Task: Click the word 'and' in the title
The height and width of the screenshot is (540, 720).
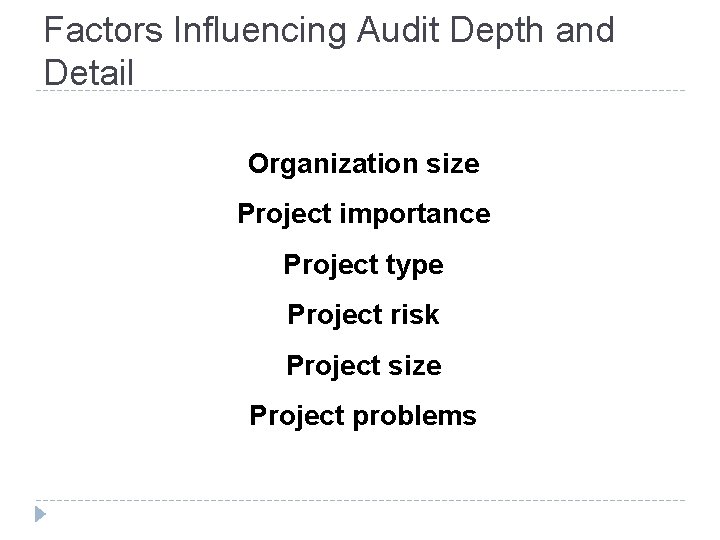Action: pyautogui.click(x=585, y=30)
